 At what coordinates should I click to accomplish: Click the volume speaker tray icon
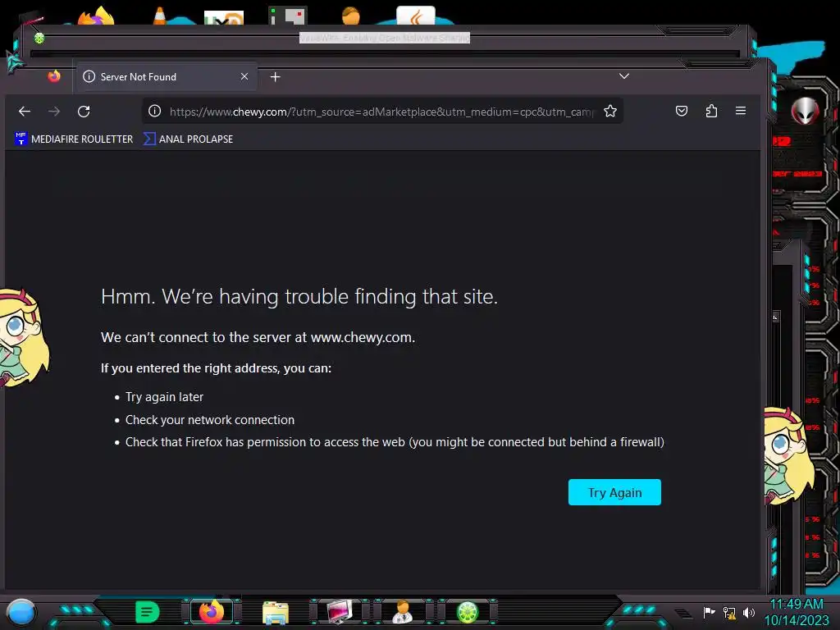click(x=749, y=612)
